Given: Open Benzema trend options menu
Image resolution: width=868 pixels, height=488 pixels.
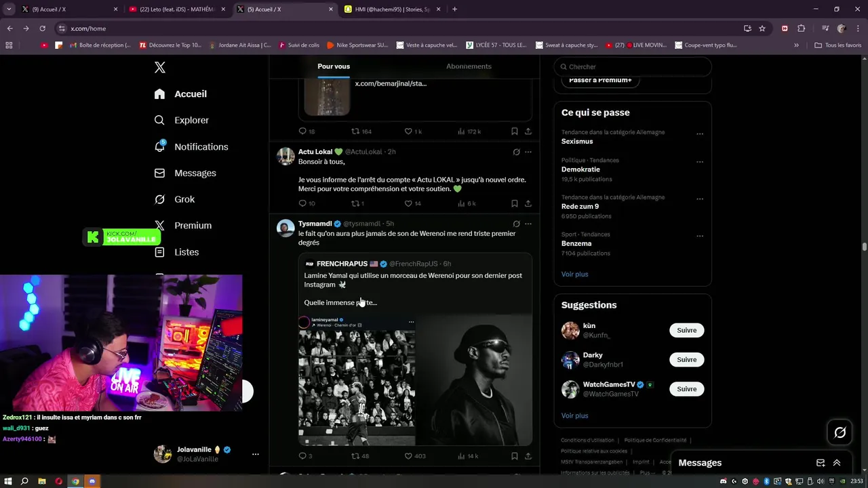Looking at the screenshot, I should point(700,236).
